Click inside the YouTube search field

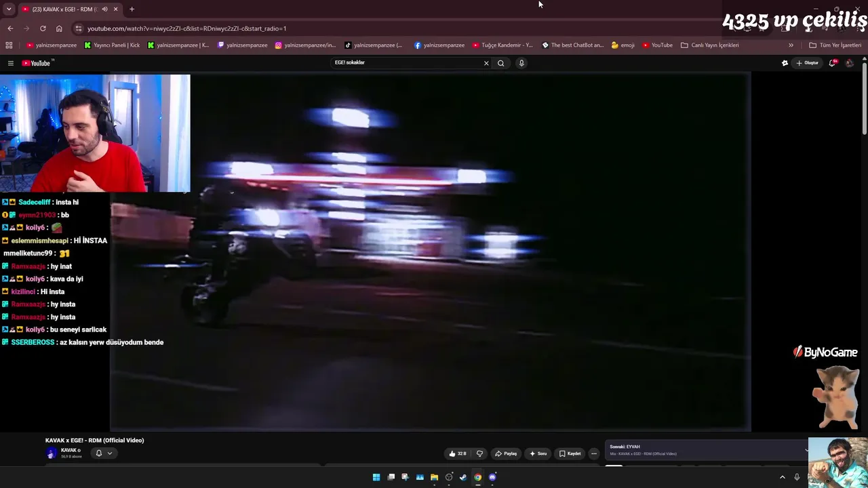(x=407, y=63)
